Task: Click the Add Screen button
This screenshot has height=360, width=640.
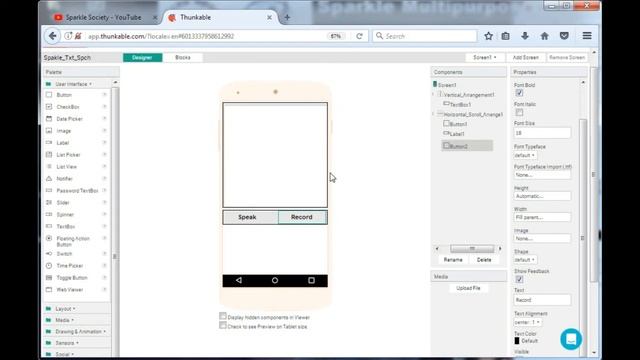Action: tap(525, 58)
